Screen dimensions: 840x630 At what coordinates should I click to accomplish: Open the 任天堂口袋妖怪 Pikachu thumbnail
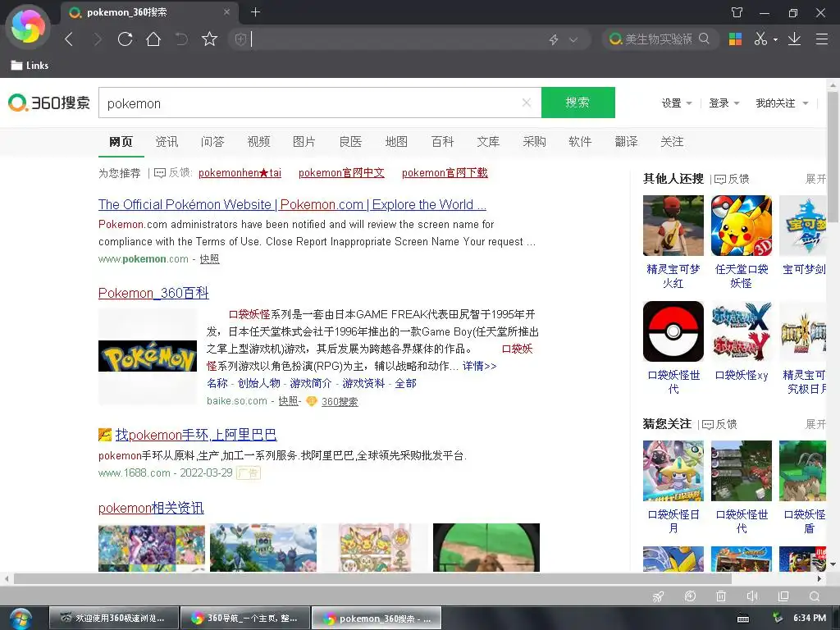(x=742, y=226)
